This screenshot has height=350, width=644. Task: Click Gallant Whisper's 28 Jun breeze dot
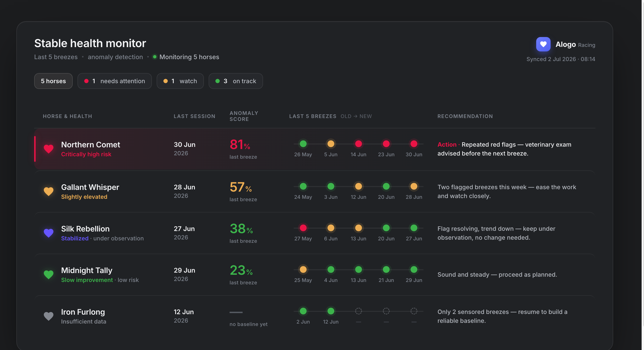(414, 186)
